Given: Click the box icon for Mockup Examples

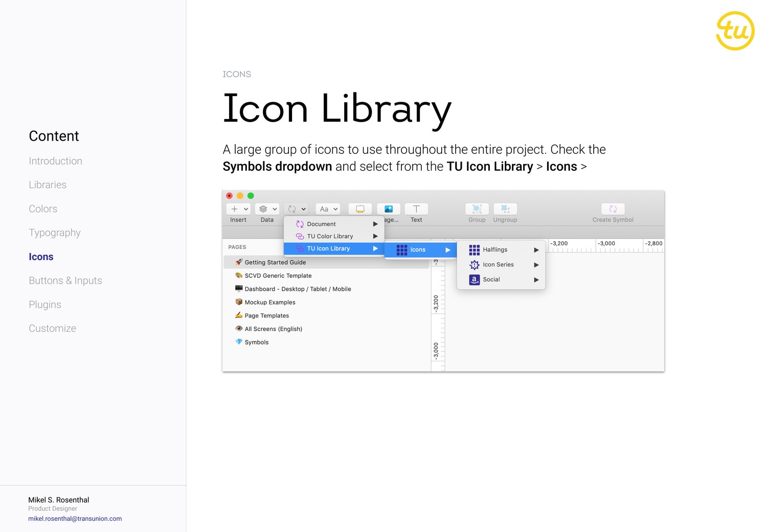Looking at the screenshot, I should tap(239, 302).
